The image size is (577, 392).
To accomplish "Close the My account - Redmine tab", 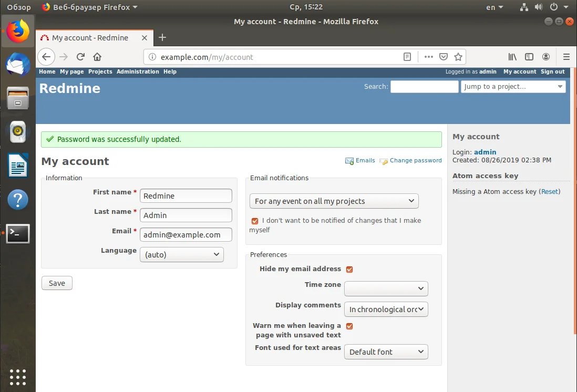I will 145,38.
